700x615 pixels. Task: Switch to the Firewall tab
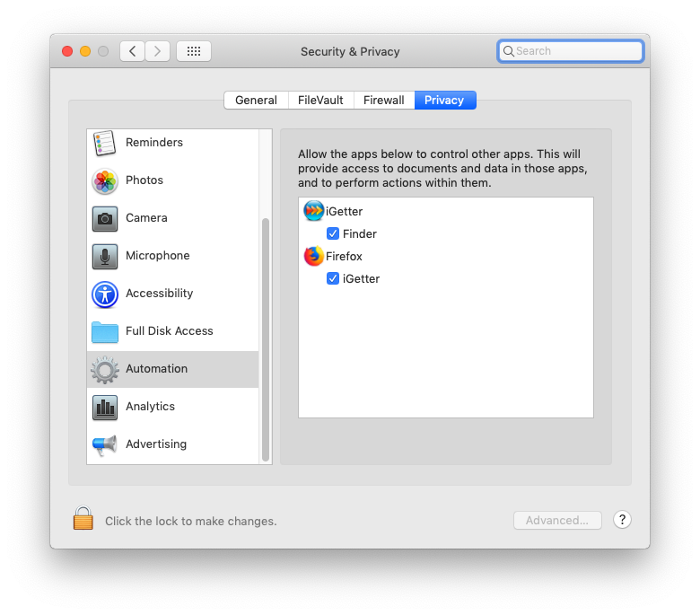click(x=383, y=101)
